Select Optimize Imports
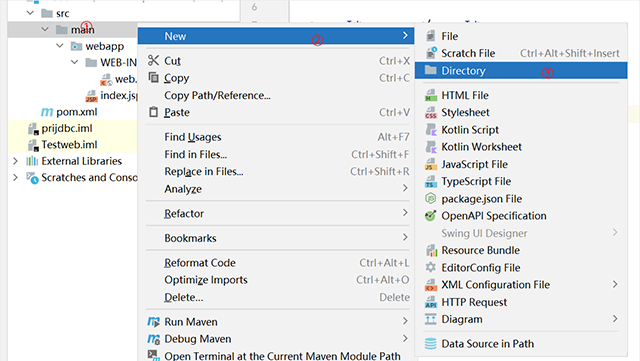The width and height of the screenshot is (640, 361). tap(276, 280)
